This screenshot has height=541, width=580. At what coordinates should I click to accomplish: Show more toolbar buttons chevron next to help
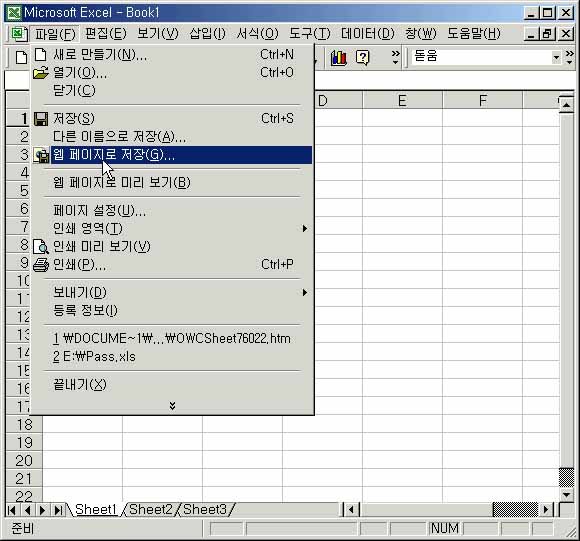(395, 58)
